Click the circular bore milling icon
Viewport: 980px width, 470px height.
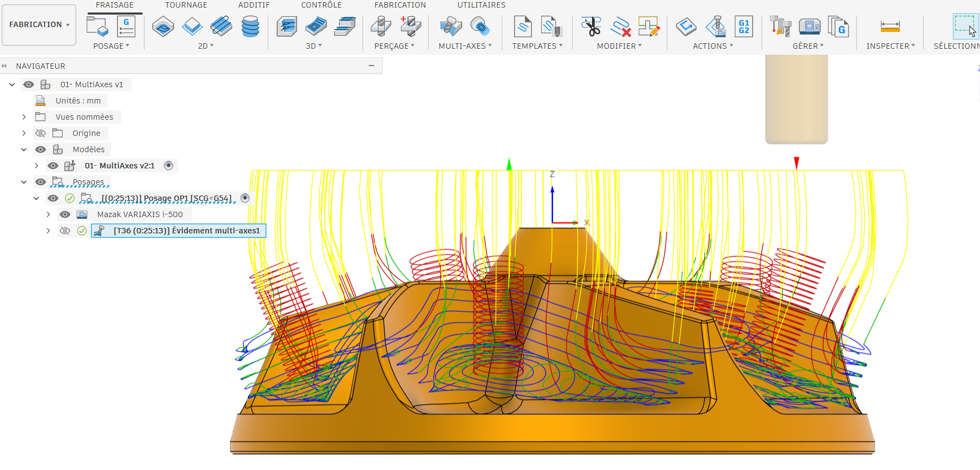[250, 26]
